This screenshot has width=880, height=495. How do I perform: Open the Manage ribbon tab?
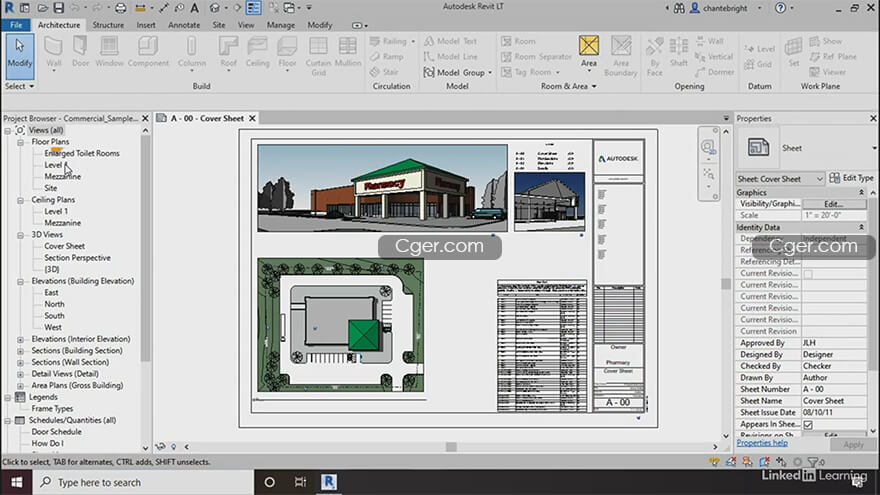click(x=281, y=25)
